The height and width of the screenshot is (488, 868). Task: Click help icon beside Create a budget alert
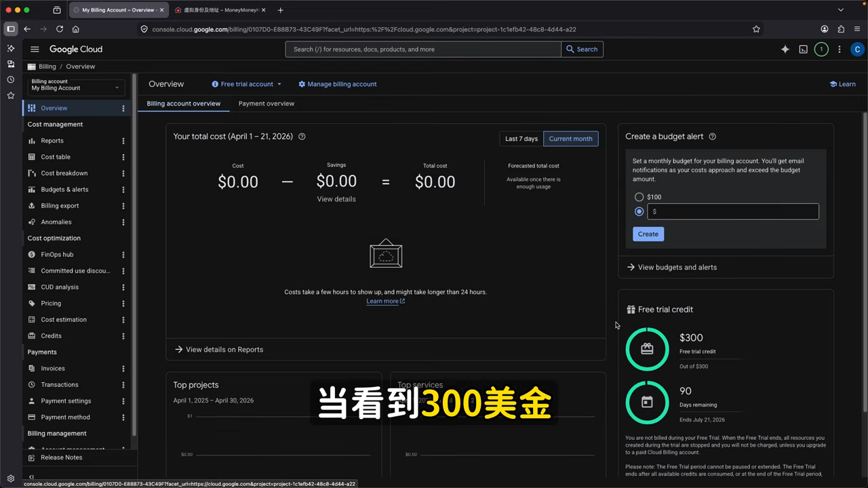[x=712, y=136]
